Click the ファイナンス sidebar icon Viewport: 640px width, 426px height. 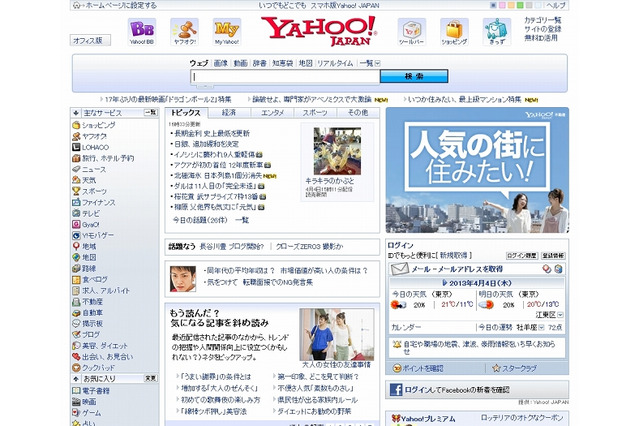(x=76, y=202)
